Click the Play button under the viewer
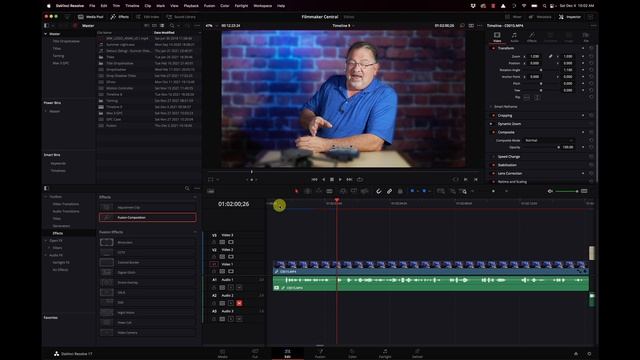The image size is (640, 360). click(x=340, y=179)
